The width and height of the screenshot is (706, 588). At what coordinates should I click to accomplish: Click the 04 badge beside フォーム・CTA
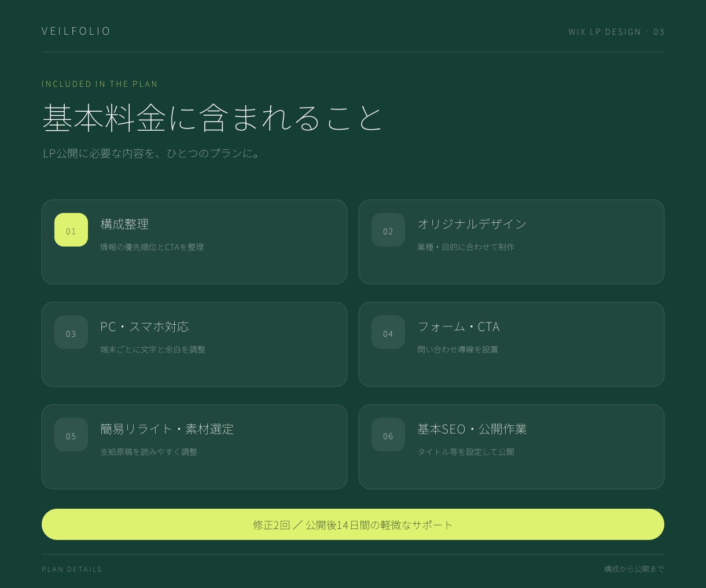388,332
